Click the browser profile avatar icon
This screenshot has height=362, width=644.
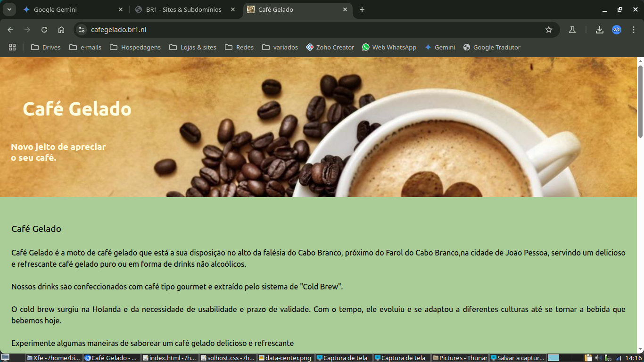pos(617,29)
